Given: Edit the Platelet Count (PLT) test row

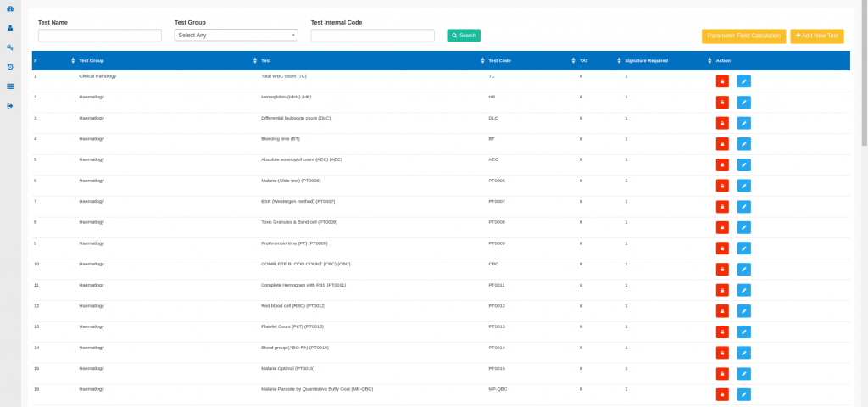Looking at the screenshot, I should coord(743,332).
